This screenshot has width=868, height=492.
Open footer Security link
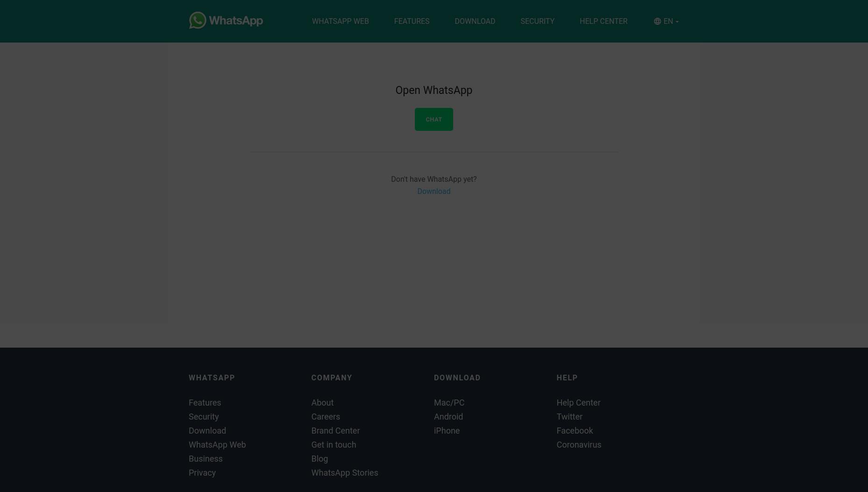pos(204,417)
